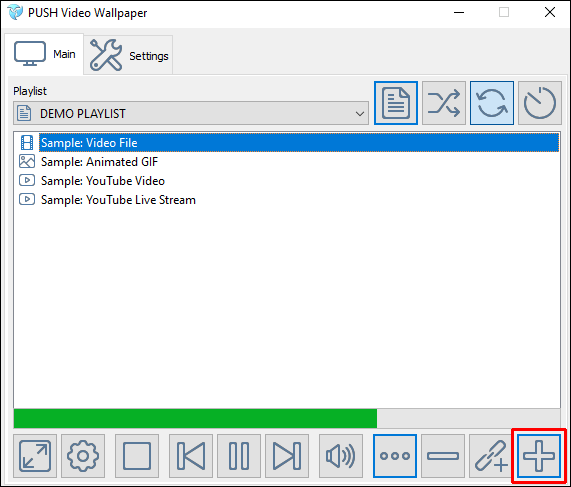The image size is (571, 487).
Task: Click the fullscreen expand arrows button
Action: [x=35, y=456]
